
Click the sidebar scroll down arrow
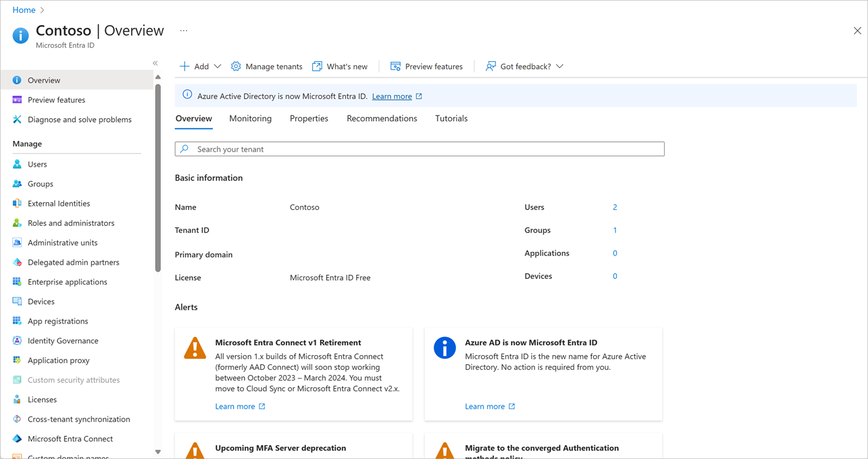158,452
